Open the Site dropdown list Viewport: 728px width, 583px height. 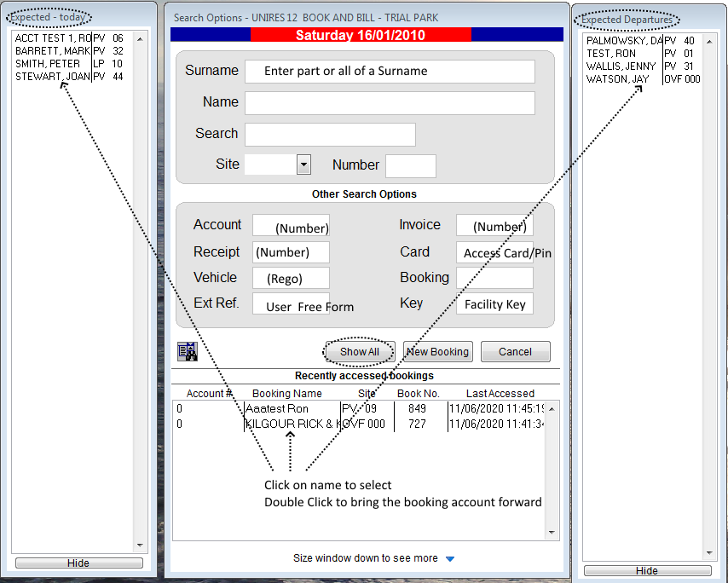(x=303, y=165)
